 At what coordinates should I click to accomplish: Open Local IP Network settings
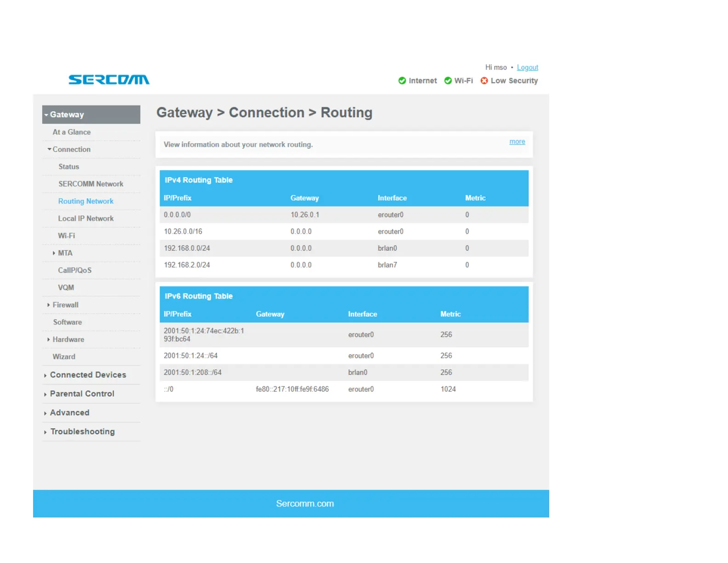click(85, 218)
